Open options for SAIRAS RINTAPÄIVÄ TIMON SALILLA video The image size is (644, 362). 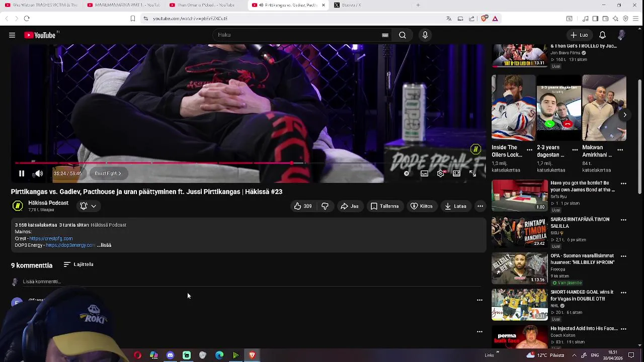point(623,220)
